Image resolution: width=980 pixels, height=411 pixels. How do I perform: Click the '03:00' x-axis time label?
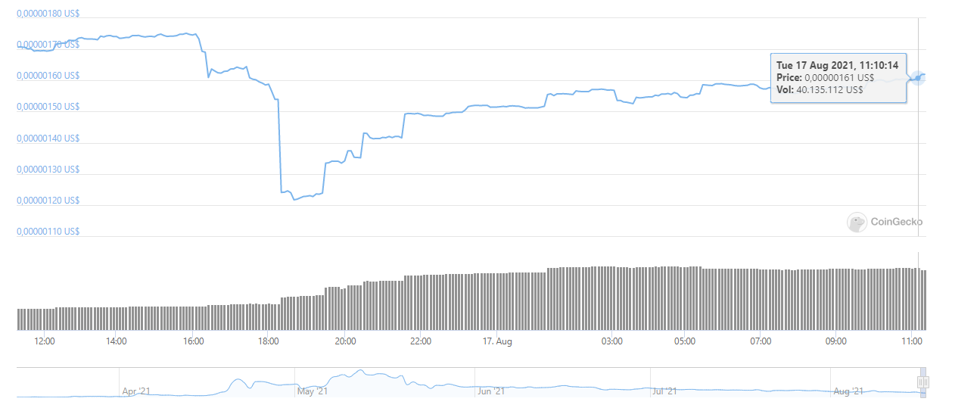pyautogui.click(x=611, y=341)
